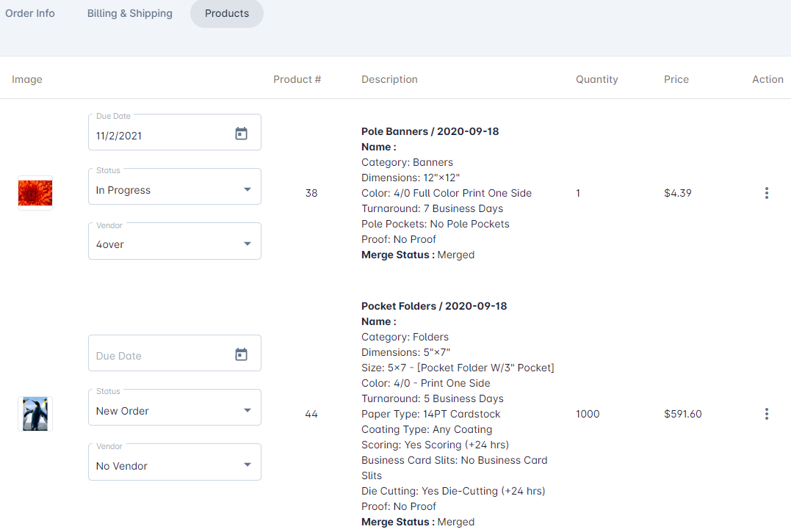Click the quantity value 1 for Pole Banners
791x532 pixels.
pos(578,193)
